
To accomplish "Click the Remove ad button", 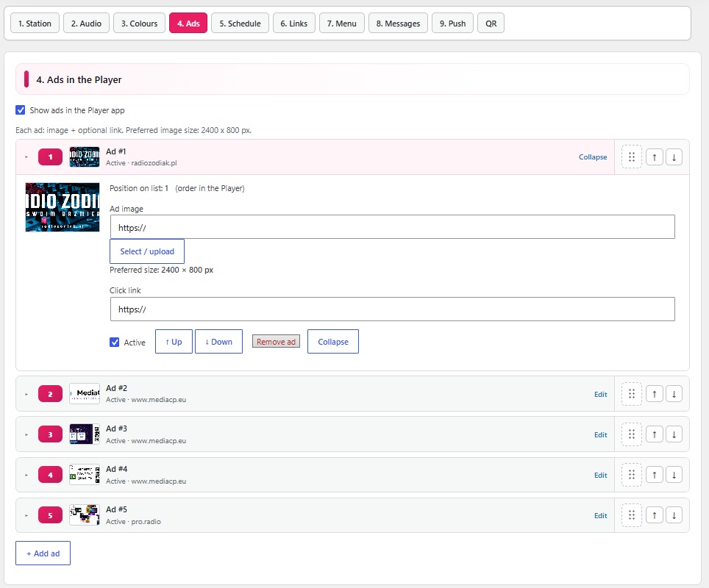I will [x=276, y=342].
